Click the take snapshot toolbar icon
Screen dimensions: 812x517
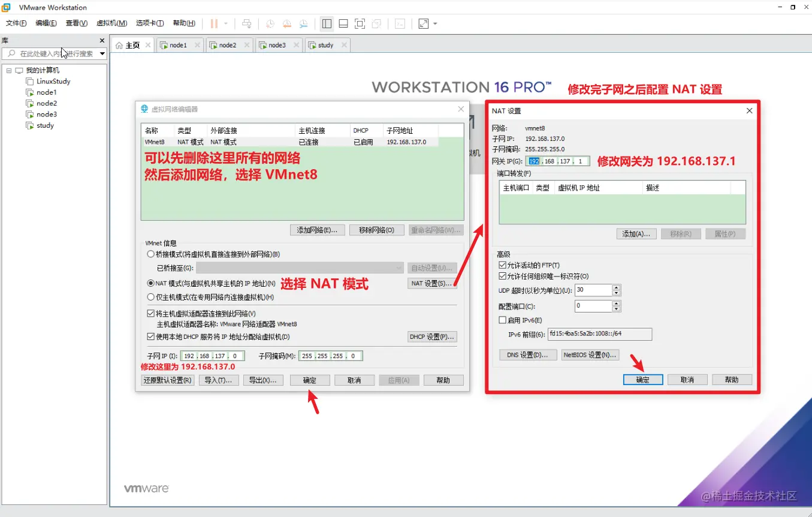270,23
